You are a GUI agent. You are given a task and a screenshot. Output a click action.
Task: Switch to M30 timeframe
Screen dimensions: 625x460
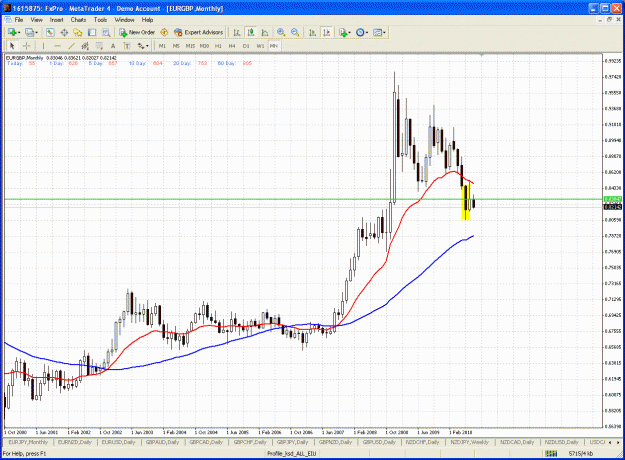[204, 46]
